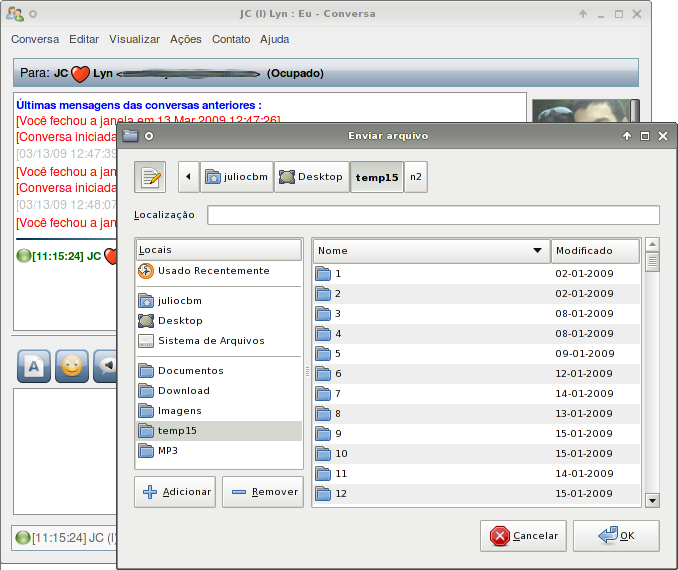Click the Remover bookmark button

263,492
